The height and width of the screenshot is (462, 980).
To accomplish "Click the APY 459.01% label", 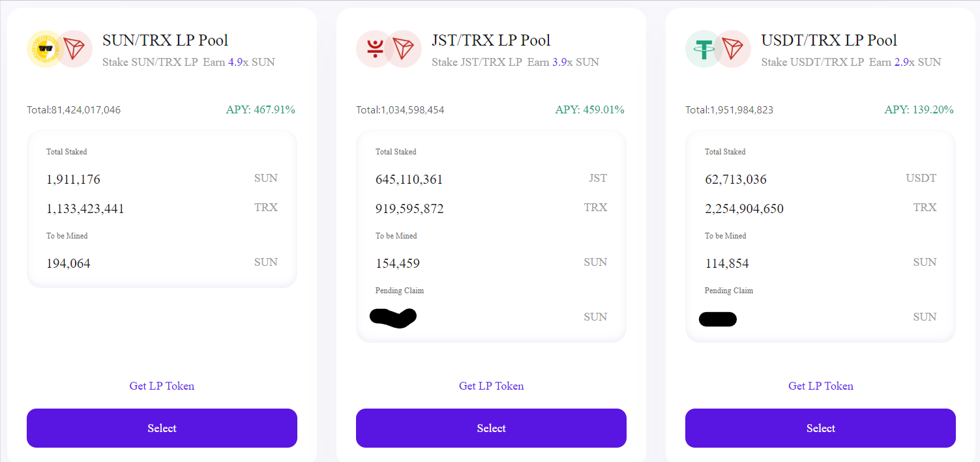I will pyautogui.click(x=590, y=109).
